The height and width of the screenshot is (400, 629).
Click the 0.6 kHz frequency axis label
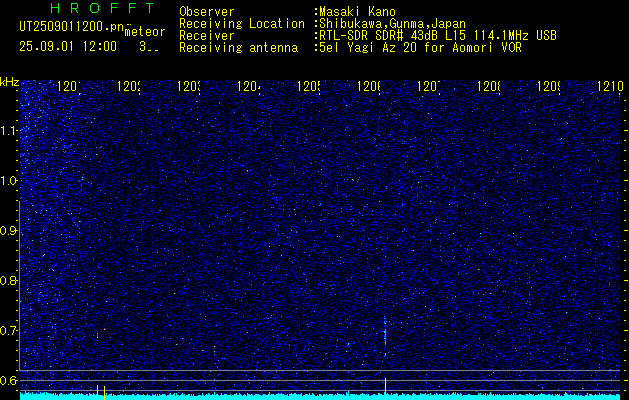[9, 380]
